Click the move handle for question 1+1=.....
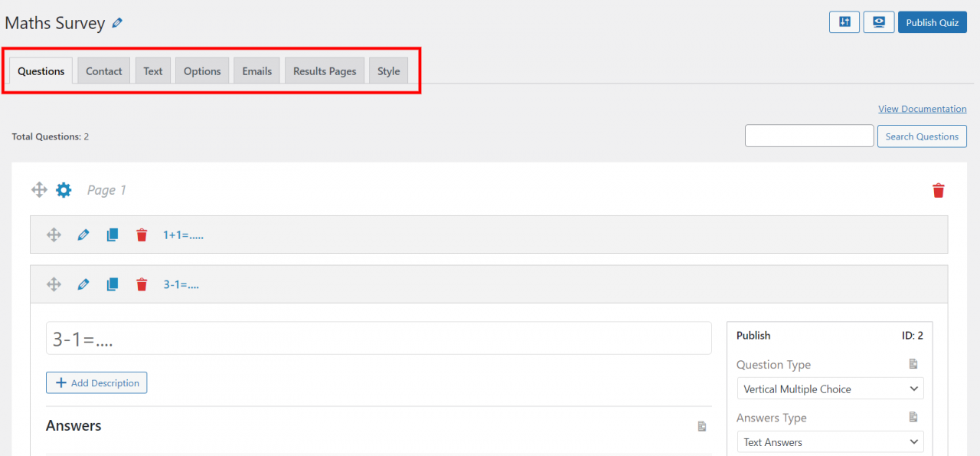 (x=54, y=235)
